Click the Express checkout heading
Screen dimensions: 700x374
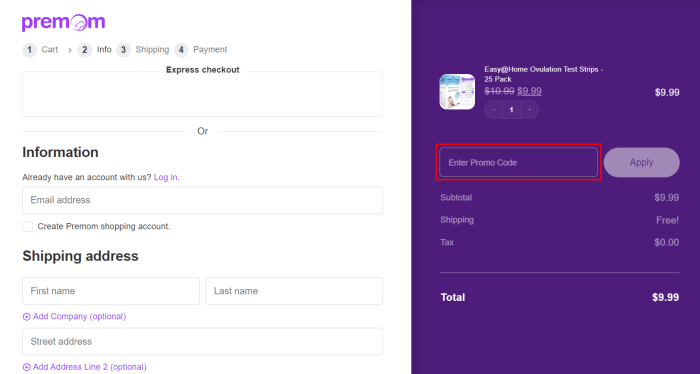203,70
